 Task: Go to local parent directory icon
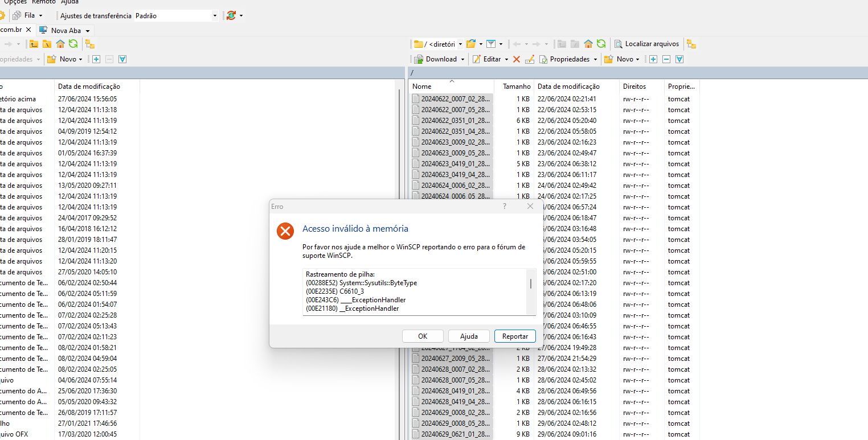34,44
